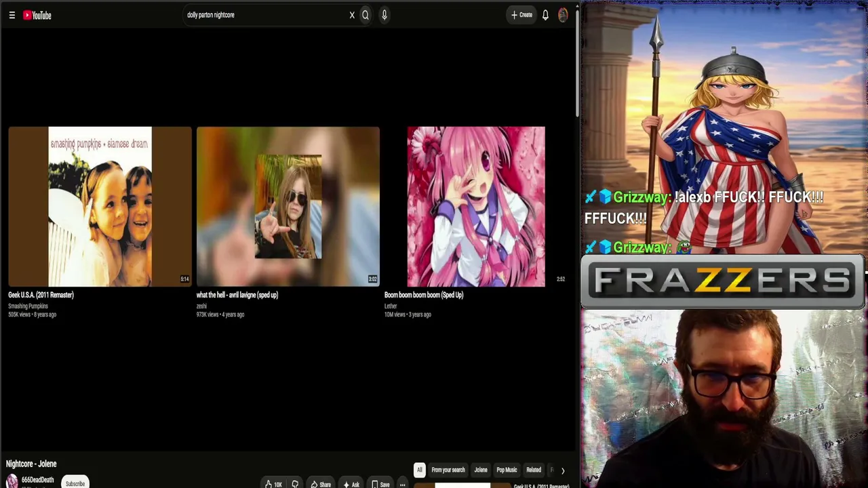The image size is (868, 488).
Task: Click the magnifier search button
Action: tap(366, 15)
